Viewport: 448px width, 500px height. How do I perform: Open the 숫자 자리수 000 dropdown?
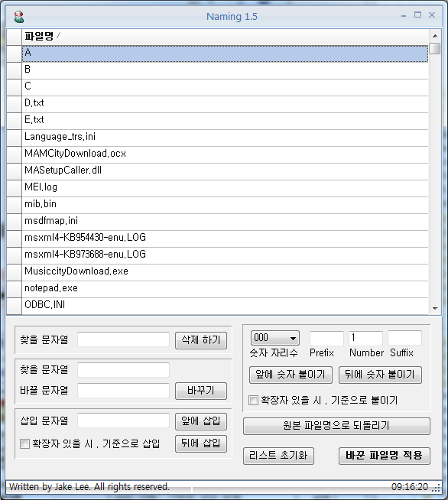click(x=275, y=338)
